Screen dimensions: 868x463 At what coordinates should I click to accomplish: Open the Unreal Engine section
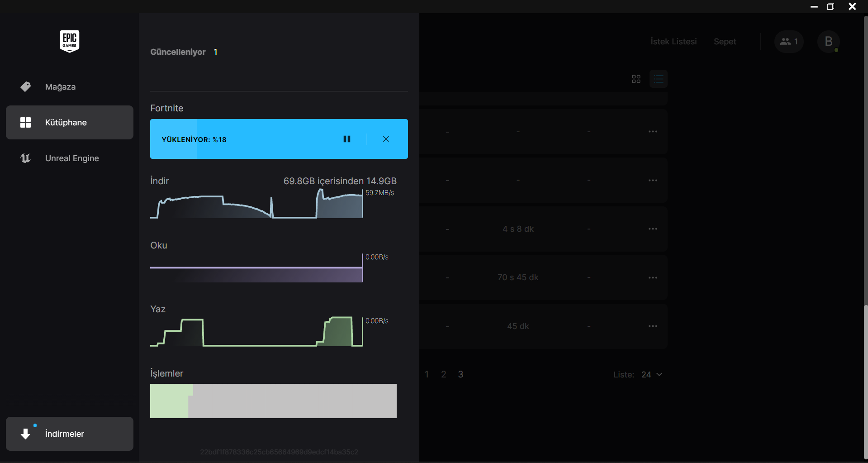70,158
